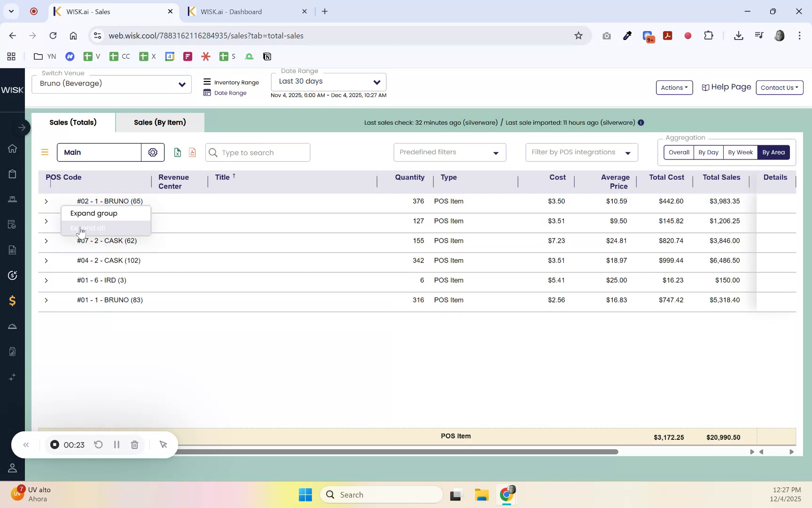Open the hamburger menu beside Main

pos(45,151)
